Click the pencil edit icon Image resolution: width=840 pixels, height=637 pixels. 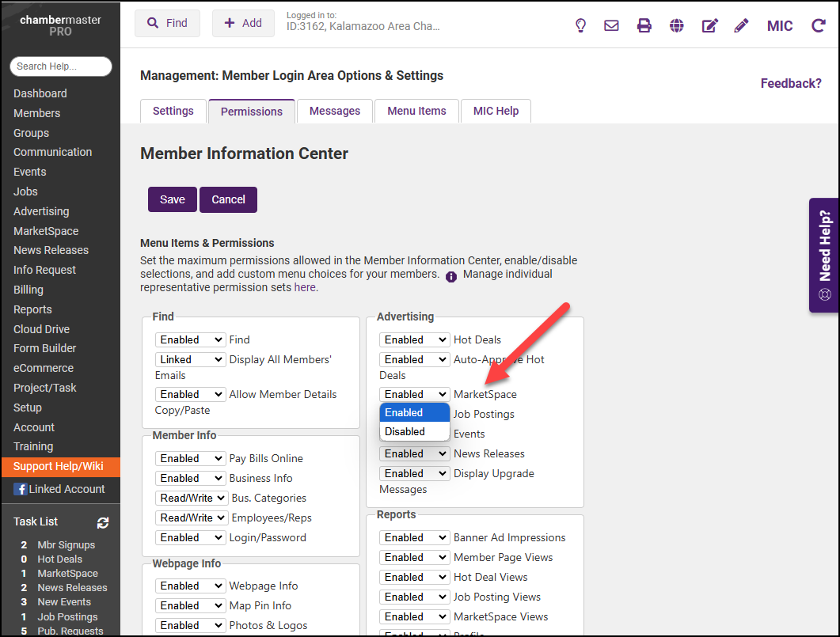741,25
